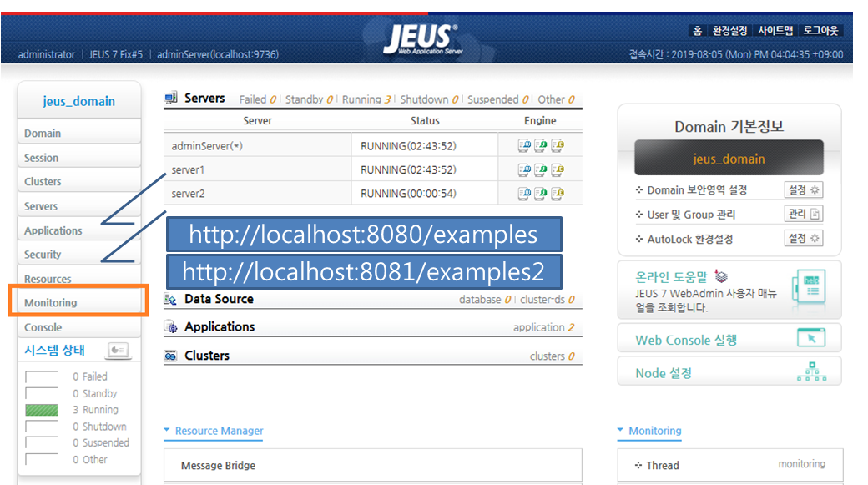Click the clusters 0 count
The width and height of the screenshot is (868, 485).
coord(552,356)
